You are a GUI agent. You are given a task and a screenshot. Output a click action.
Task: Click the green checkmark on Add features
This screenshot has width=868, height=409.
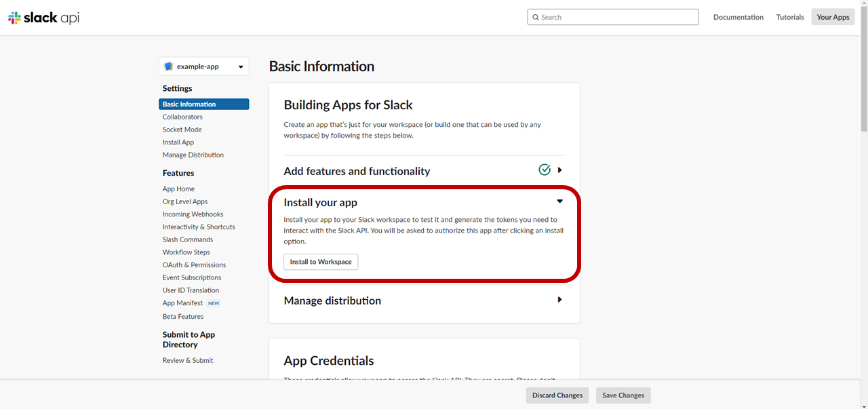544,170
